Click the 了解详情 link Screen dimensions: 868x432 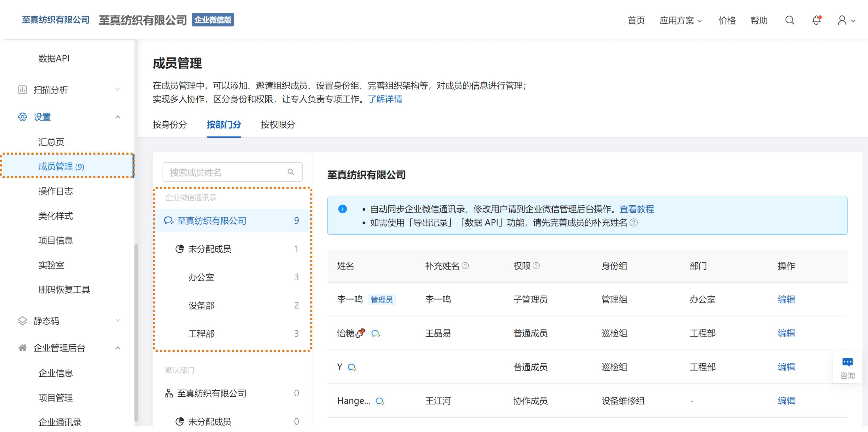click(x=385, y=99)
